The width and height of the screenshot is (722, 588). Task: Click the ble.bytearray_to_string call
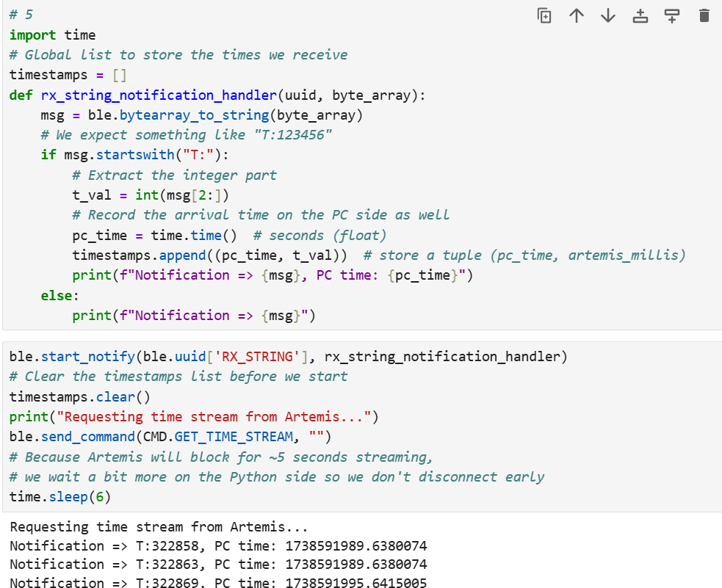click(x=225, y=115)
